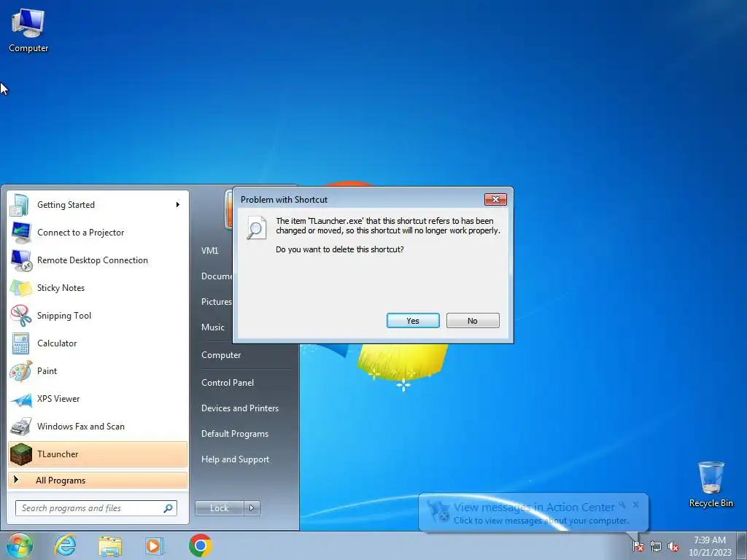Launch Remote Desktop Connection icon
This screenshot has height=560, width=747.
click(x=20, y=260)
